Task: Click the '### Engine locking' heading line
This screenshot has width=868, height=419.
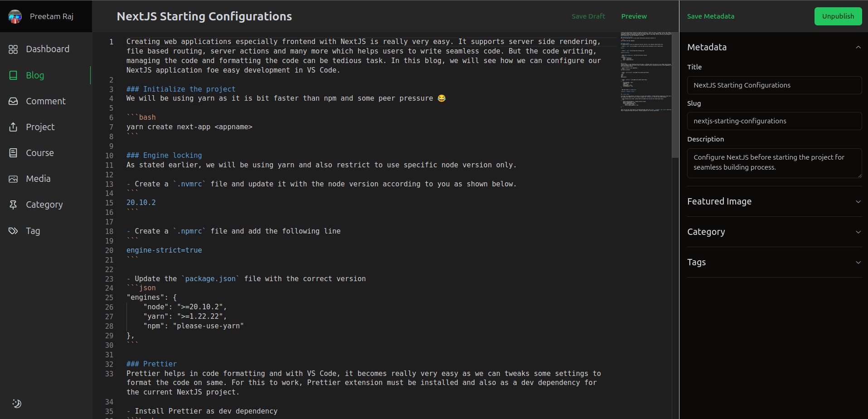Action: pyautogui.click(x=164, y=156)
